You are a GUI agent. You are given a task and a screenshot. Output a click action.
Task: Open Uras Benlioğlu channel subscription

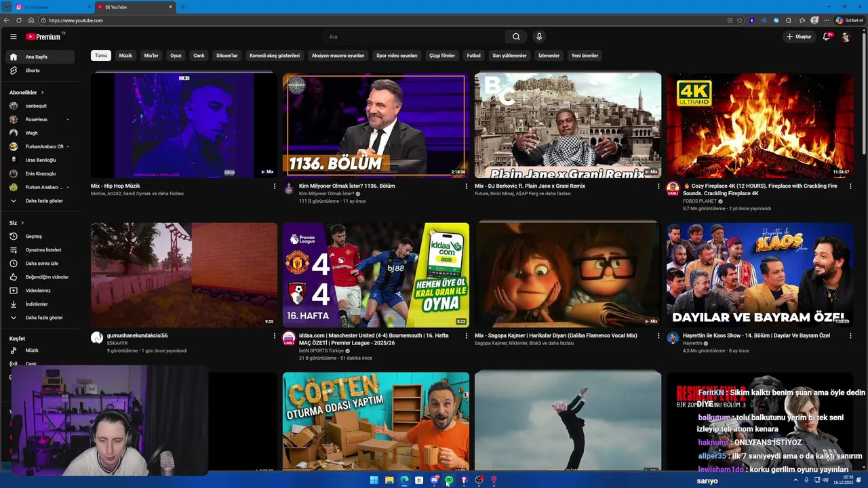[41, 160]
